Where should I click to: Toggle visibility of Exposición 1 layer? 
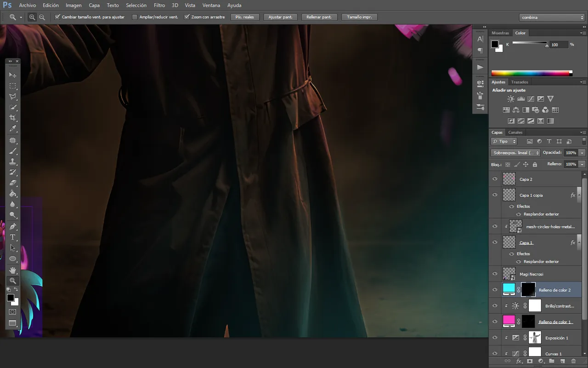(495, 338)
